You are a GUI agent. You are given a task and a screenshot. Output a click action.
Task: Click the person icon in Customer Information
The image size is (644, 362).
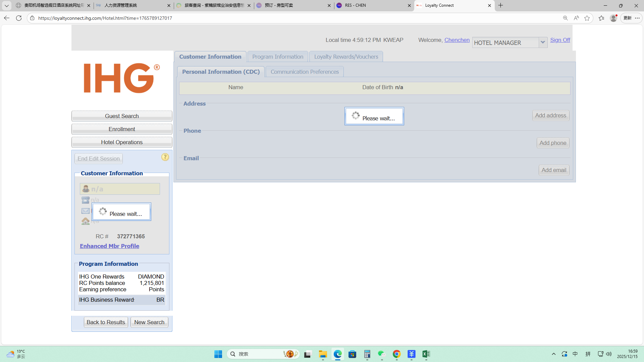tap(86, 189)
